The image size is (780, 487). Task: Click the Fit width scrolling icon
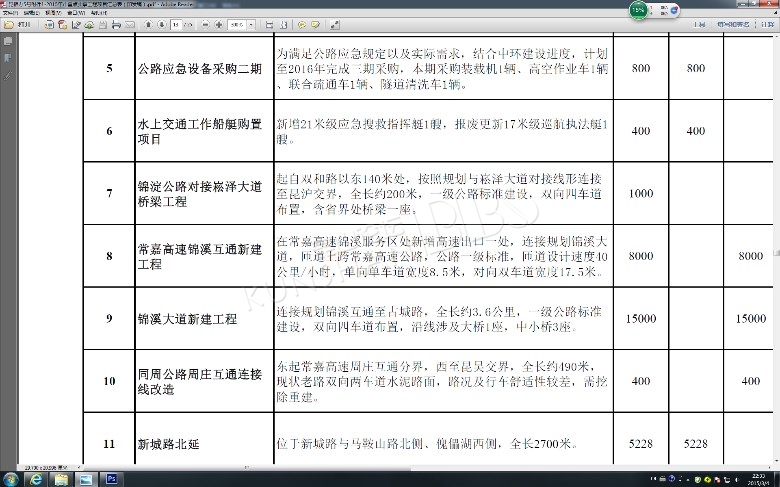pyautogui.click(x=270, y=24)
